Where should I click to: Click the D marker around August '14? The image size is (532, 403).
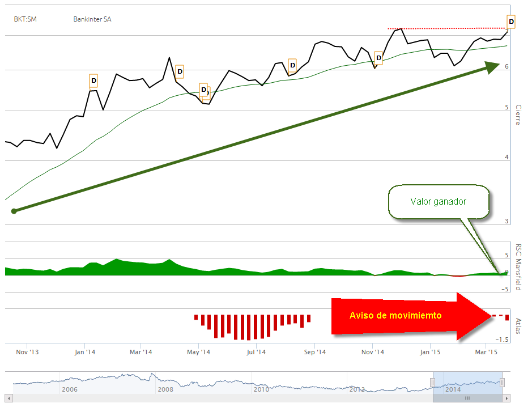click(x=292, y=65)
